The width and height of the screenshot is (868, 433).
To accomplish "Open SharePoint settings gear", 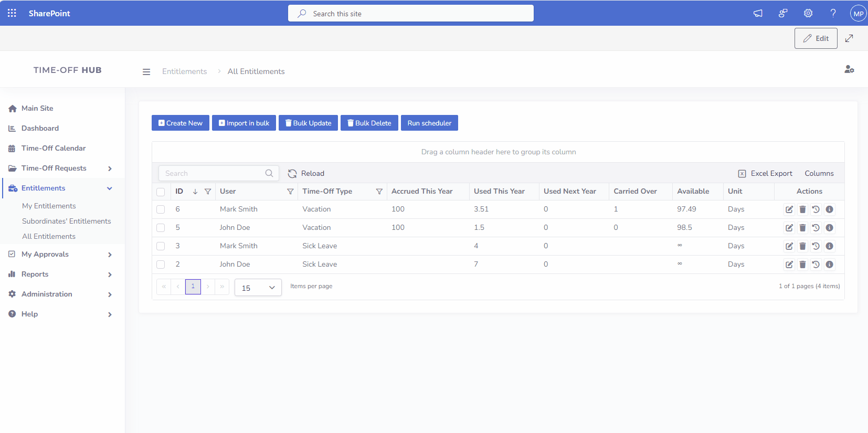I will point(808,13).
